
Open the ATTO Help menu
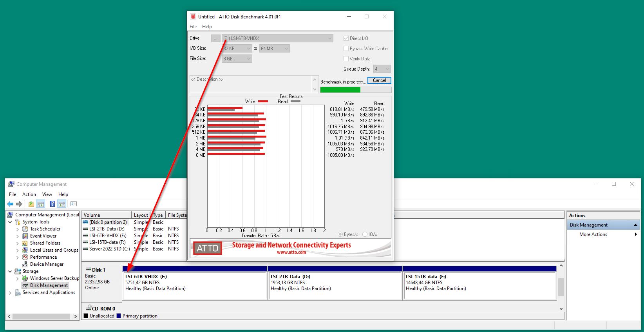point(207,27)
